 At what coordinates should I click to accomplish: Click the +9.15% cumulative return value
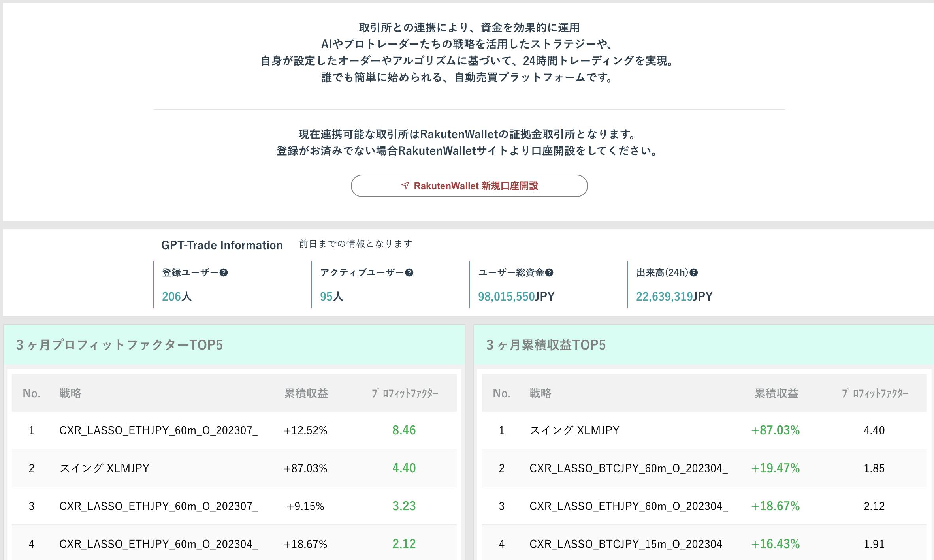pos(305,506)
